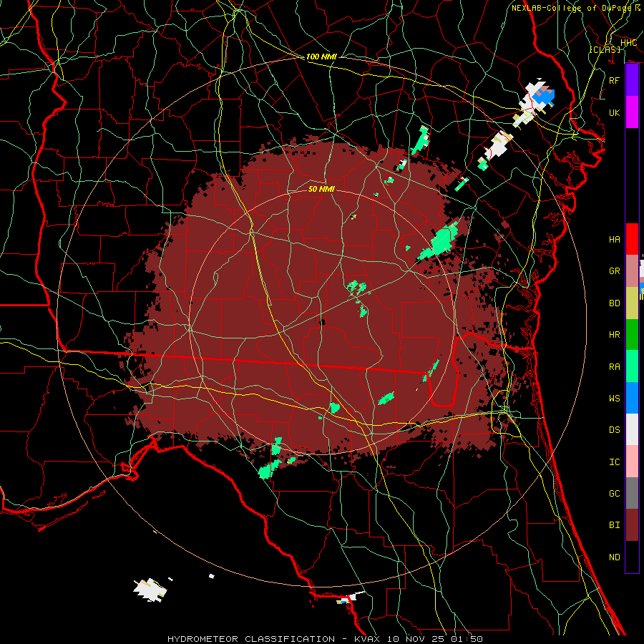Click the RA legend label
Screen dimensions: 644x644
[x=614, y=366]
